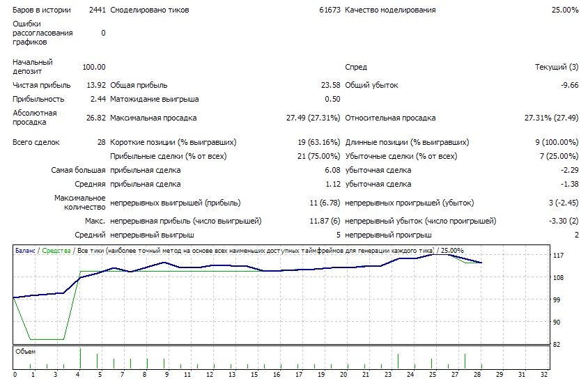Select the 'Прибыльность' label
The image size is (588, 381).
tap(38, 100)
